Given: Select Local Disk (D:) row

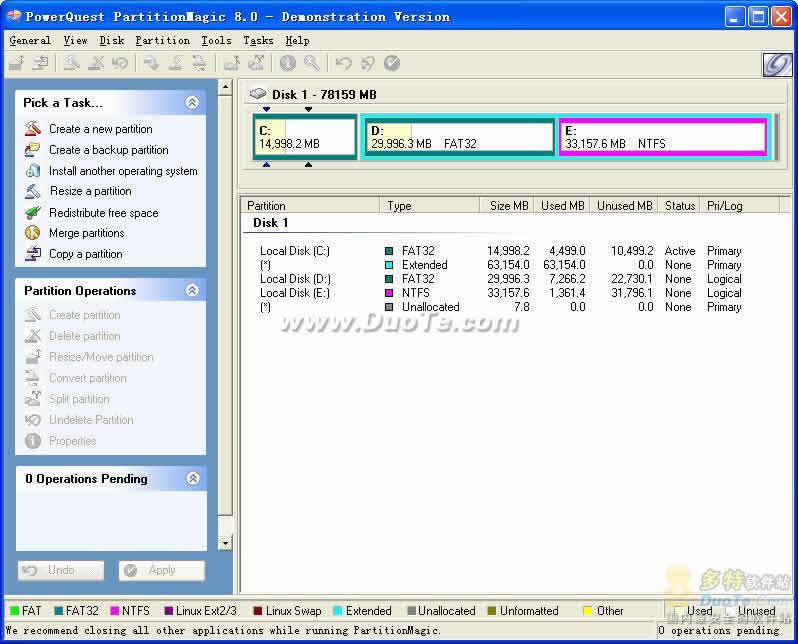Looking at the screenshot, I should coord(501,279).
